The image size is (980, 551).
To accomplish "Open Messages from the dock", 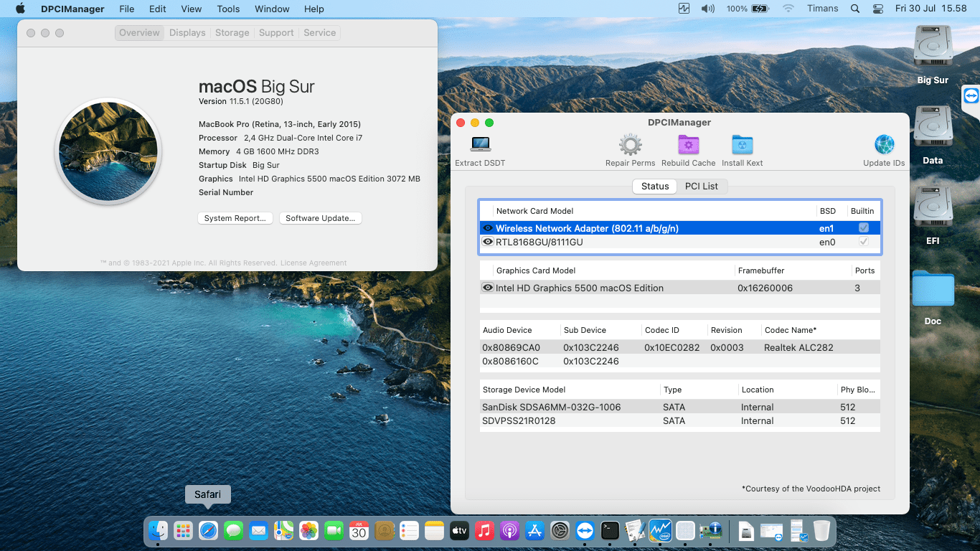I will [233, 531].
